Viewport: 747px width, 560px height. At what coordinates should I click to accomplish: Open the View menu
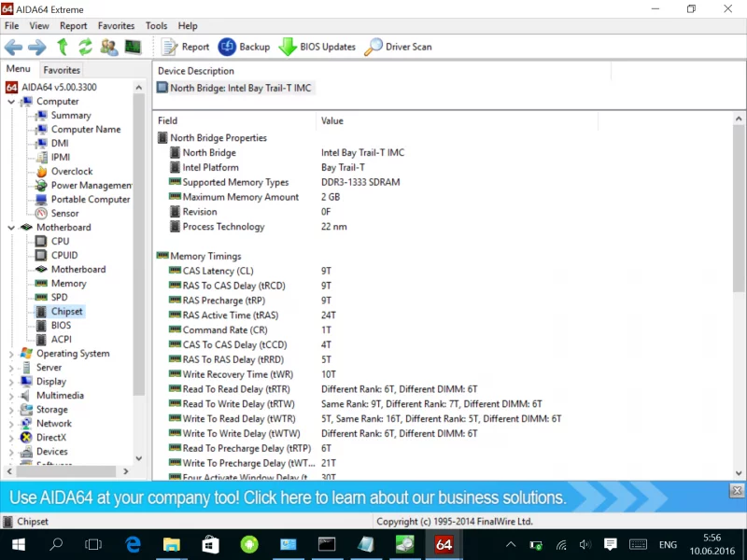tap(39, 26)
